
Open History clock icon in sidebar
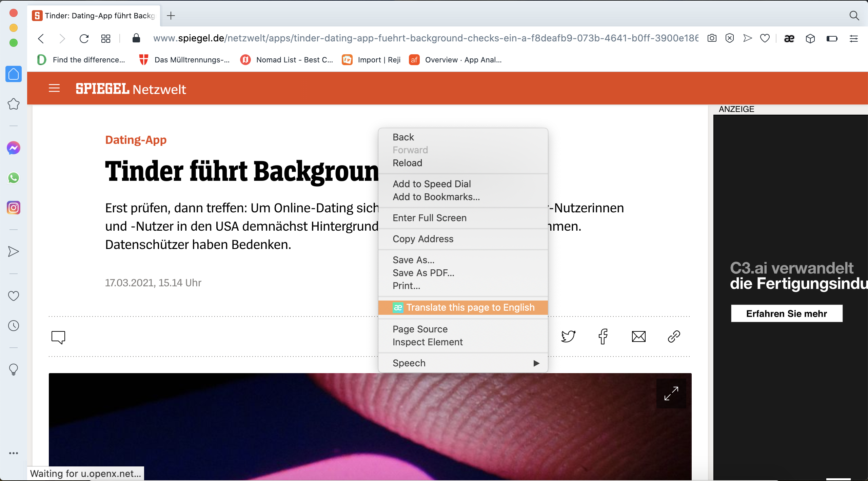(14, 326)
